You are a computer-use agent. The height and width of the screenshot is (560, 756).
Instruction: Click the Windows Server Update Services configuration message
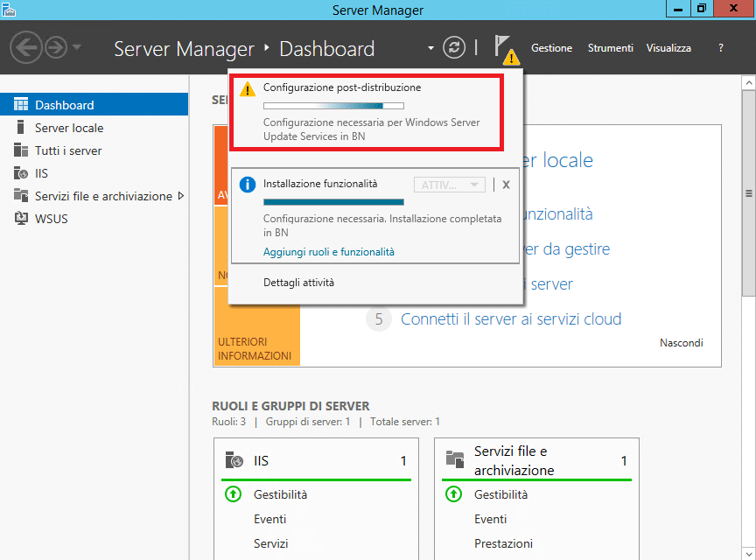[371, 129]
